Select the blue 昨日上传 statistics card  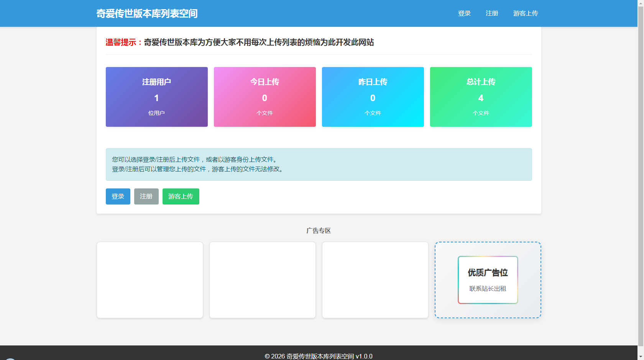click(x=373, y=97)
